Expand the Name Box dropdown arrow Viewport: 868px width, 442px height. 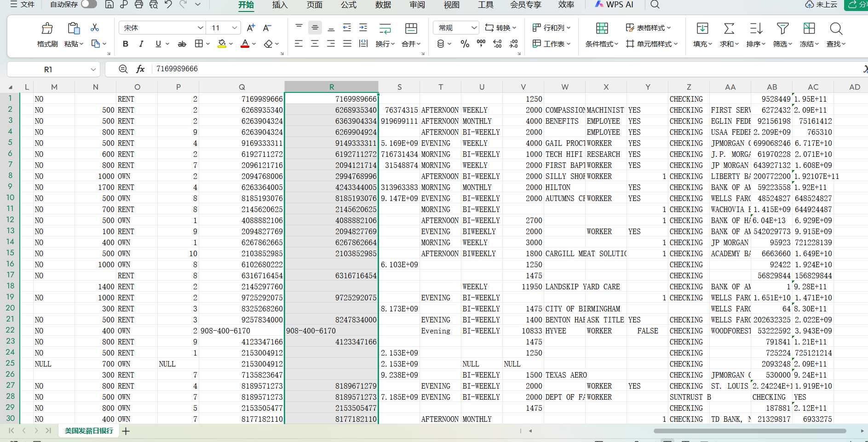[x=93, y=69]
